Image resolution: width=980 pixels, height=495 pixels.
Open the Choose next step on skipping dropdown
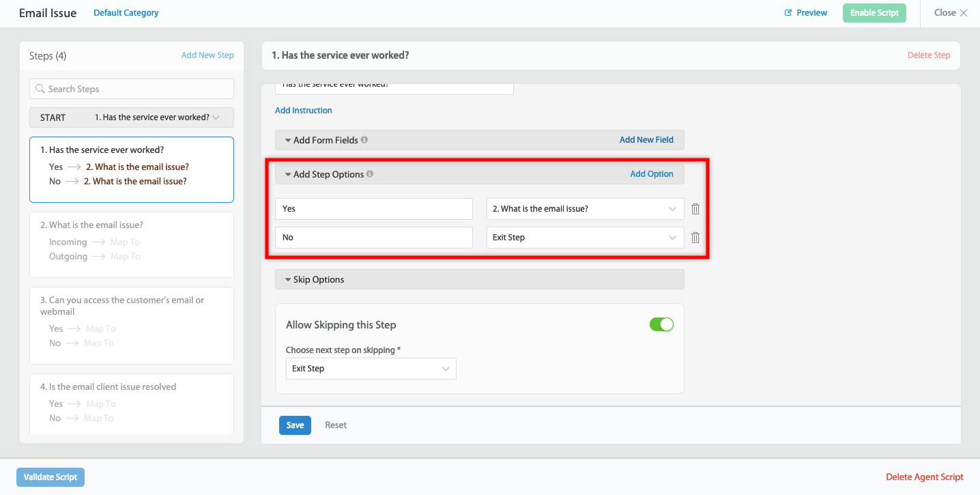(371, 368)
